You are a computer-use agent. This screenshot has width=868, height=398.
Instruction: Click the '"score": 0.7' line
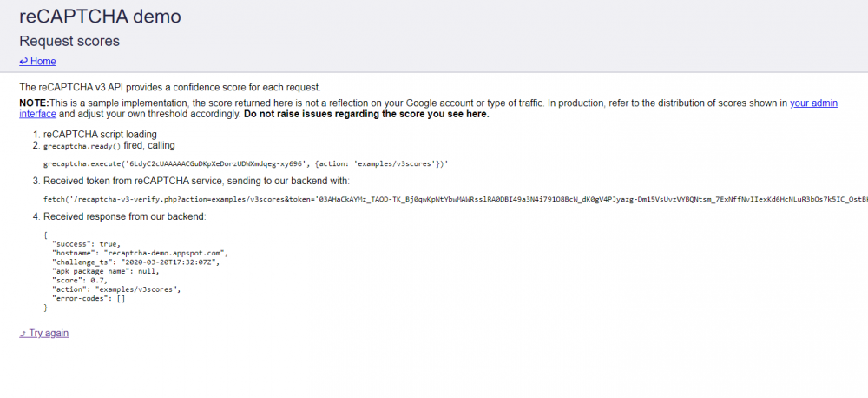coord(80,281)
